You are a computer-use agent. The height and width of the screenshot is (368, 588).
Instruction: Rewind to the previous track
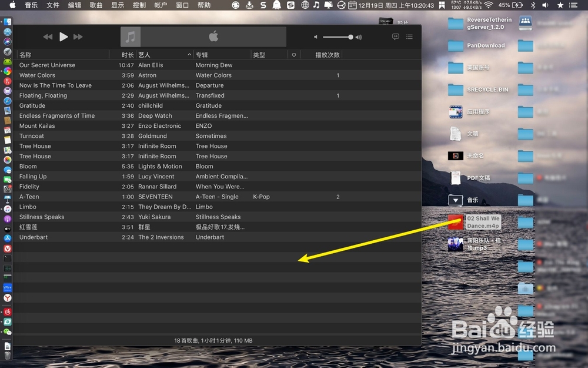[48, 37]
